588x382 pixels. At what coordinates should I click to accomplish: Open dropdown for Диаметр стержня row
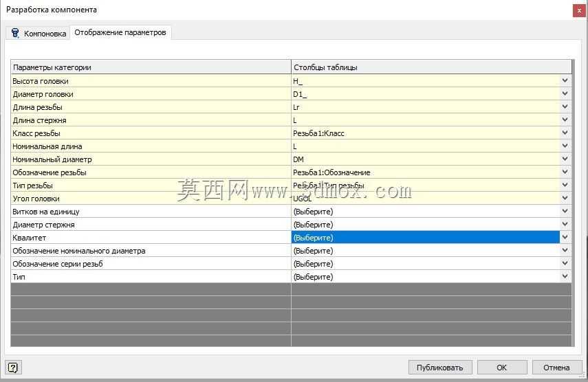[565, 225]
